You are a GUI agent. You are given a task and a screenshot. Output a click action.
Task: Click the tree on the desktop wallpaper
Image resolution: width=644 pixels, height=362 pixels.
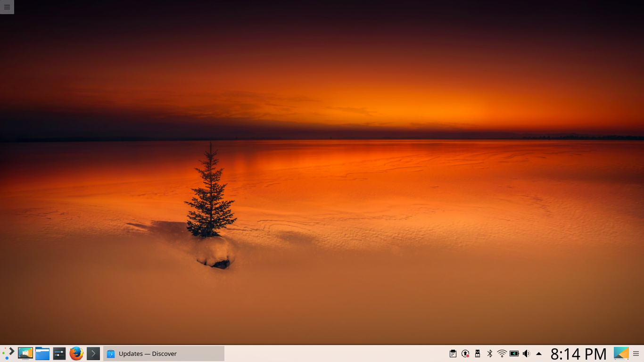210,198
